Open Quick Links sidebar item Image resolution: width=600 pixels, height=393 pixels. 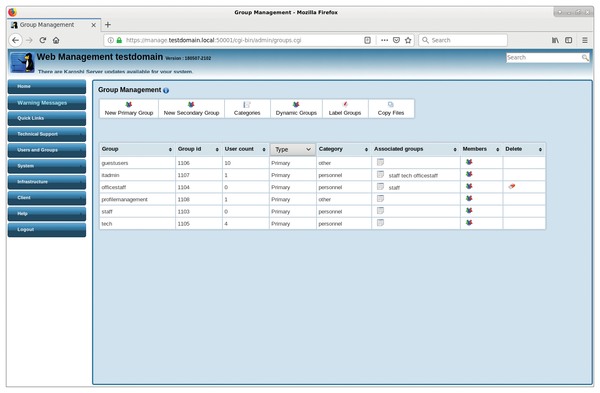(x=47, y=118)
